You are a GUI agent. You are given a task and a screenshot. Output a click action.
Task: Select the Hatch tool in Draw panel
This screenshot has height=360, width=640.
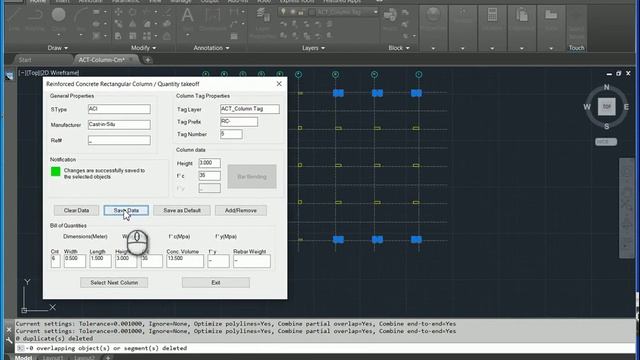coord(96,36)
